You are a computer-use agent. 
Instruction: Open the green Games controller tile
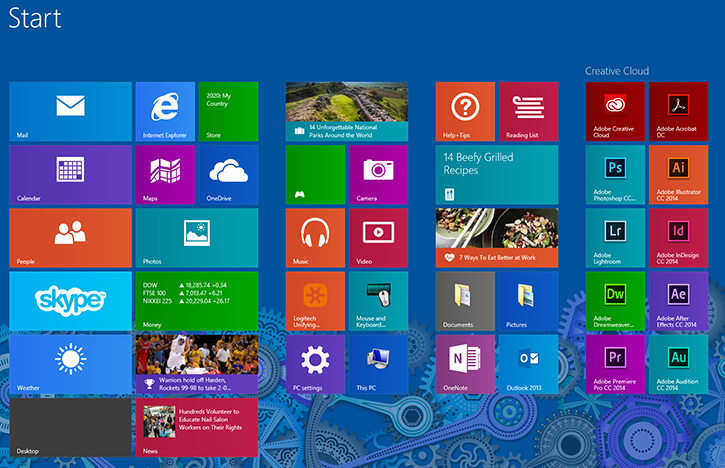tap(315, 175)
